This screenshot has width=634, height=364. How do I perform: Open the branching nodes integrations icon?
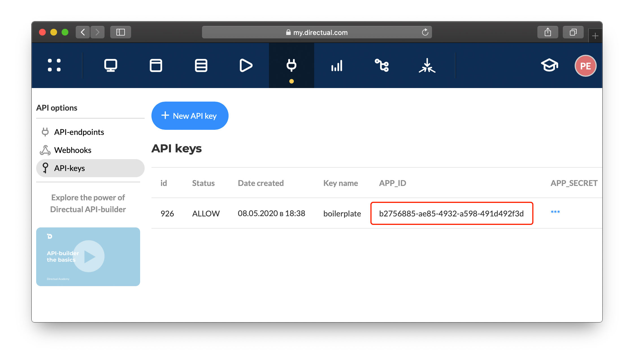pyautogui.click(x=382, y=65)
